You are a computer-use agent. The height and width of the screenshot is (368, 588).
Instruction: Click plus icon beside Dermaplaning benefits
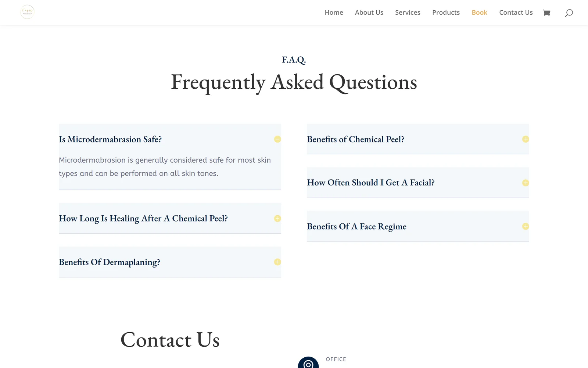click(x=277, y=262)
